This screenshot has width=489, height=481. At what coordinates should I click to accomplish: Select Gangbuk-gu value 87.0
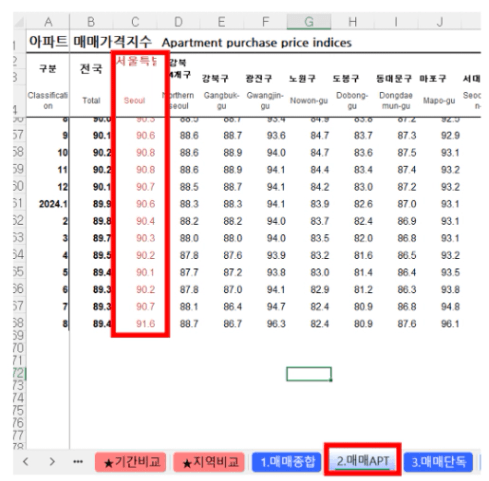232,289
